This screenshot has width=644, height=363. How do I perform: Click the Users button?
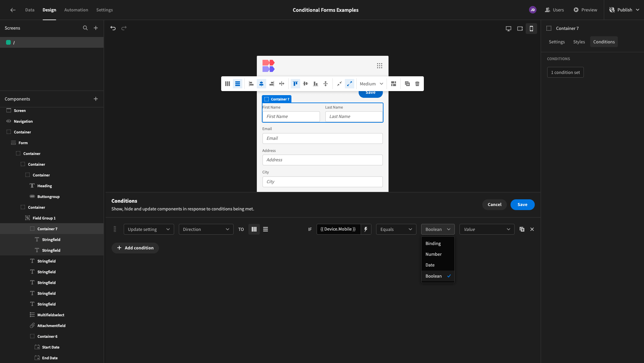pos(554,10)
